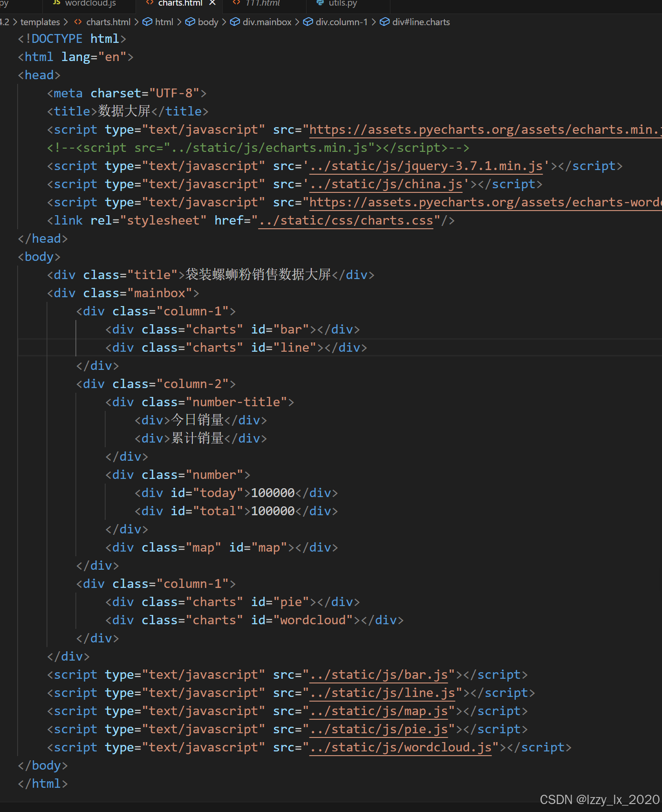Follow the ../static/js/jquery-3.7.1.min.js link
Viewport: 662px width, 812px height.
click(x=426, y=166)
